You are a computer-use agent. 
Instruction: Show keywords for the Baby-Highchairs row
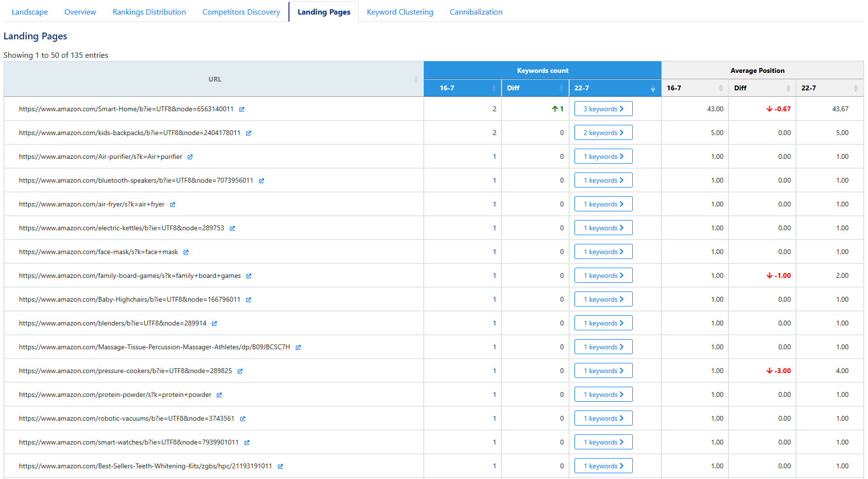[x=603, y=299]
